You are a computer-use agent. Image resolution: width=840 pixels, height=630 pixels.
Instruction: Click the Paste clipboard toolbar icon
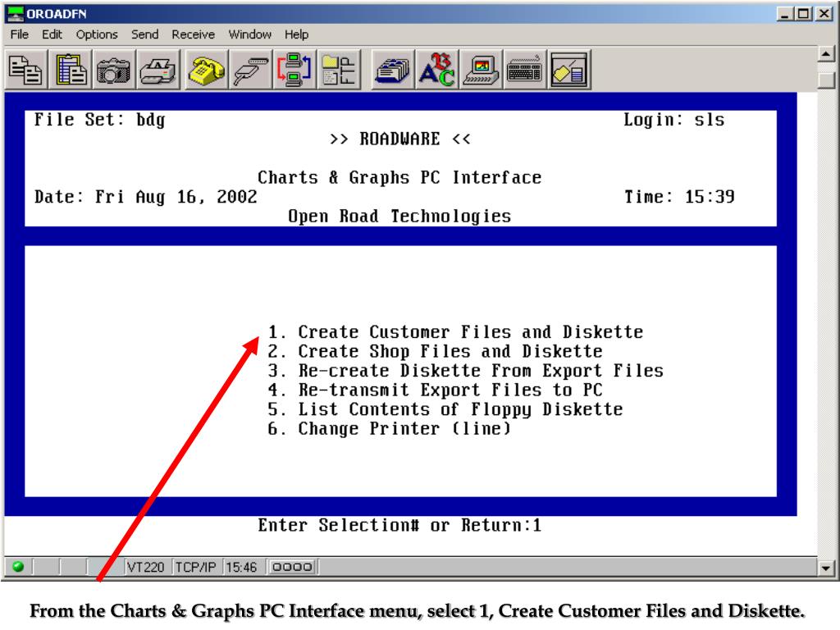click(71, 70)
